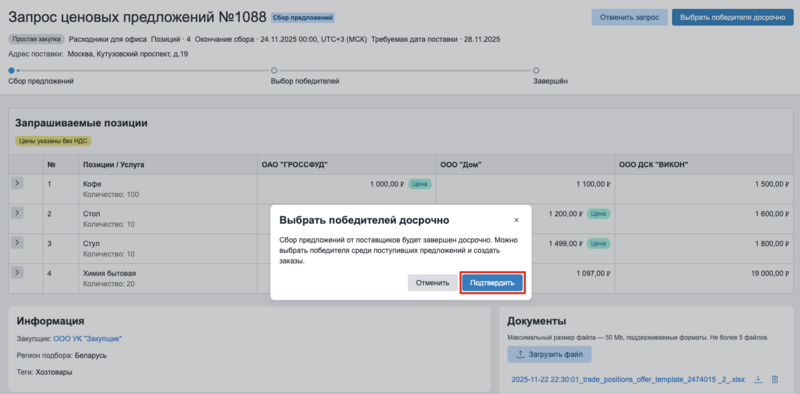Click Выбрать победителя досрочно header button
This screenshot has width=800, height=394.
[x=732, y=17]
